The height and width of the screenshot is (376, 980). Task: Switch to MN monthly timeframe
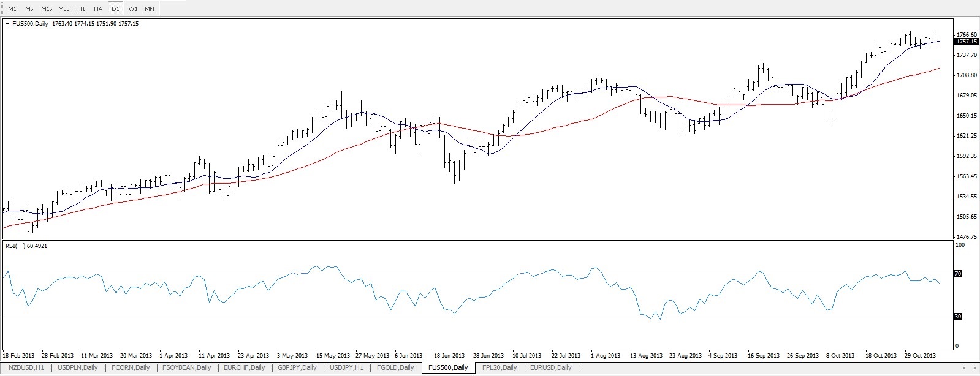pos(150,9)
